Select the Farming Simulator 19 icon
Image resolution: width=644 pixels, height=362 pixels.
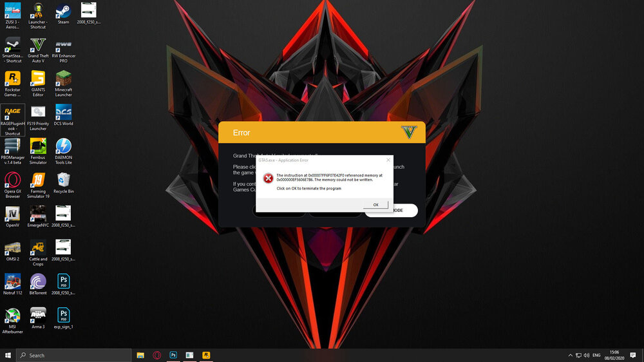click(38, 186)
